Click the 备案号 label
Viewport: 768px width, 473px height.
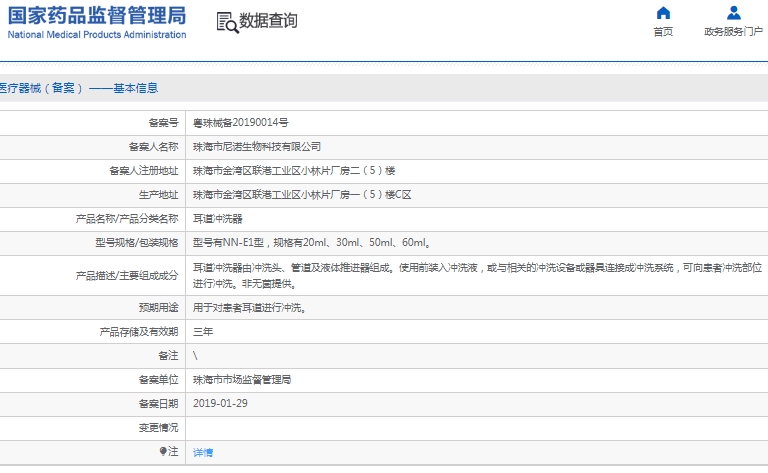click(x=163, y=122)
